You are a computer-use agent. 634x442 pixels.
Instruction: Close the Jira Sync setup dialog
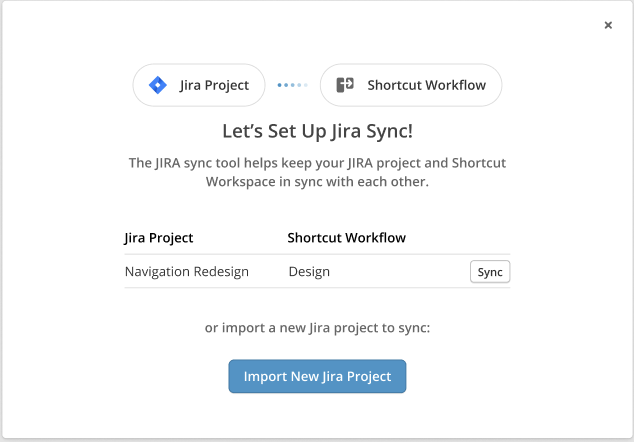point(608,25)
